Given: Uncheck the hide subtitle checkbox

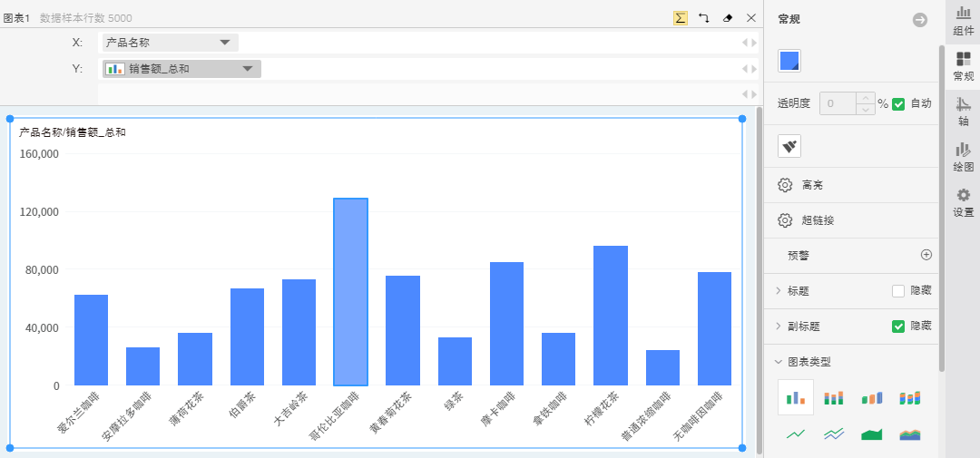Looking at the screenshot, I should click(x=898, y=326).
